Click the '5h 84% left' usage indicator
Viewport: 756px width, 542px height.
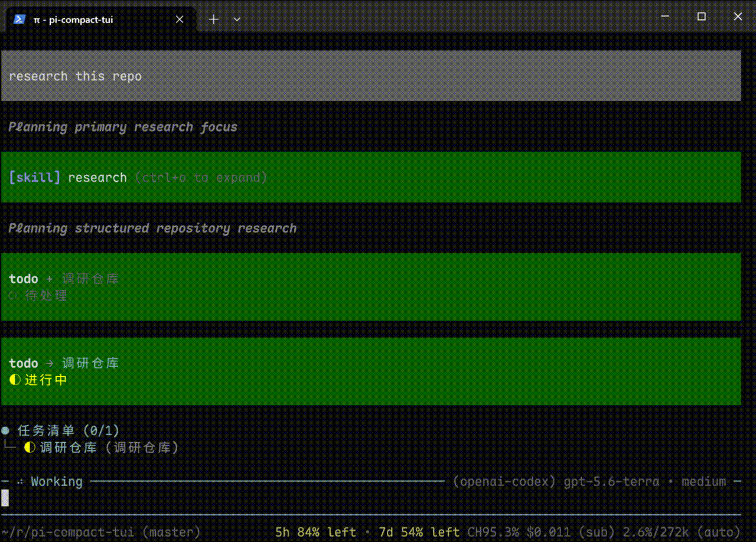click(315, 533)
